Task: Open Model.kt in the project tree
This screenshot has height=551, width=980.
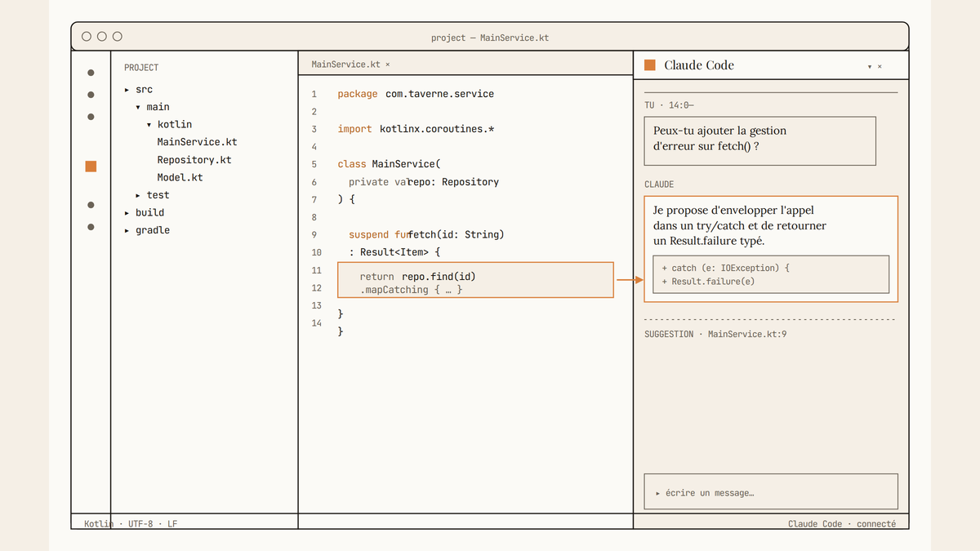Action: click(x=180, y=177)
